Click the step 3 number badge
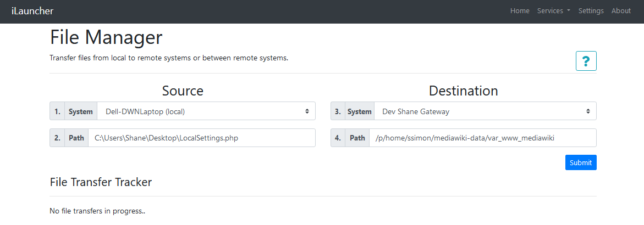Viewport: 644px width, 225px height. point(338,111)
